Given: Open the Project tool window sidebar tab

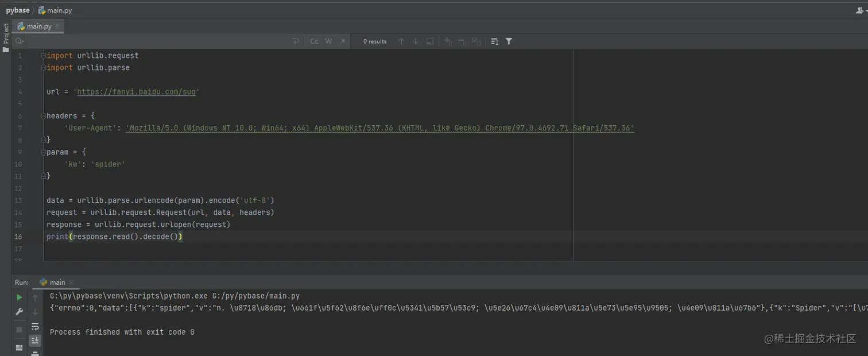Looking at the screenshot, I should coord(6,34).
